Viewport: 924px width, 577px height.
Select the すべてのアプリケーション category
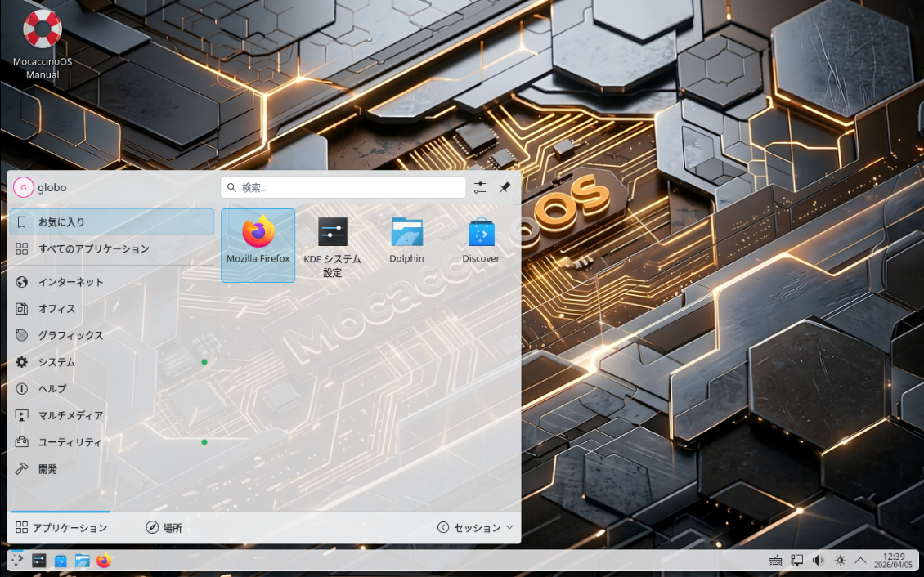click(x=93, y=248)
